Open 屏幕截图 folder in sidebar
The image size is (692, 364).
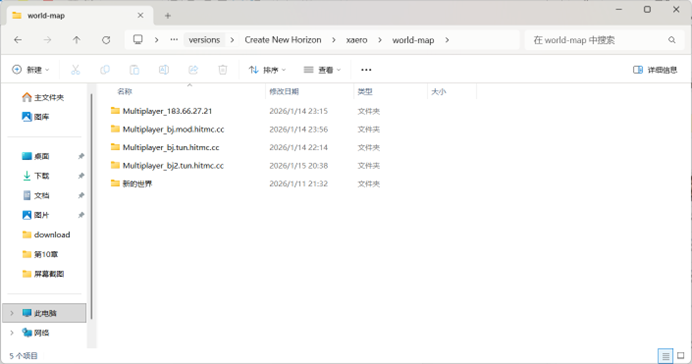click(x=43, y=274)
